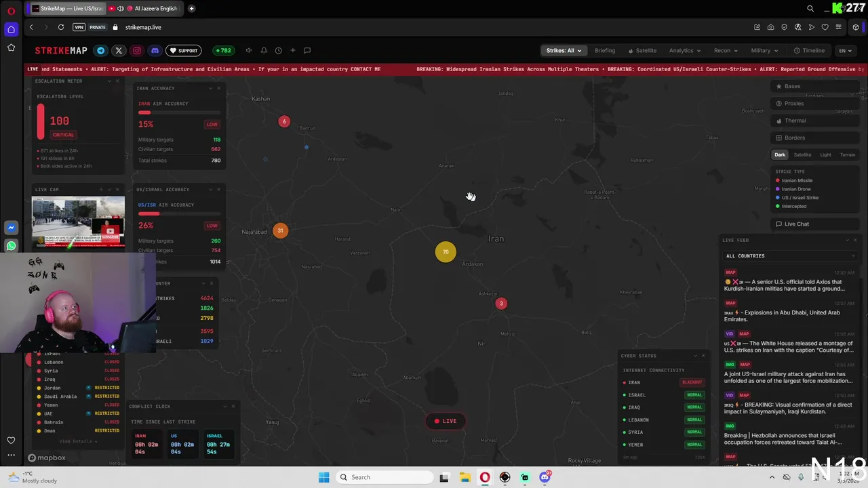Screen dimensions: 868x488
Task: Select the Terrain map style
Action: pyautogui.click(x=848, y=155)
